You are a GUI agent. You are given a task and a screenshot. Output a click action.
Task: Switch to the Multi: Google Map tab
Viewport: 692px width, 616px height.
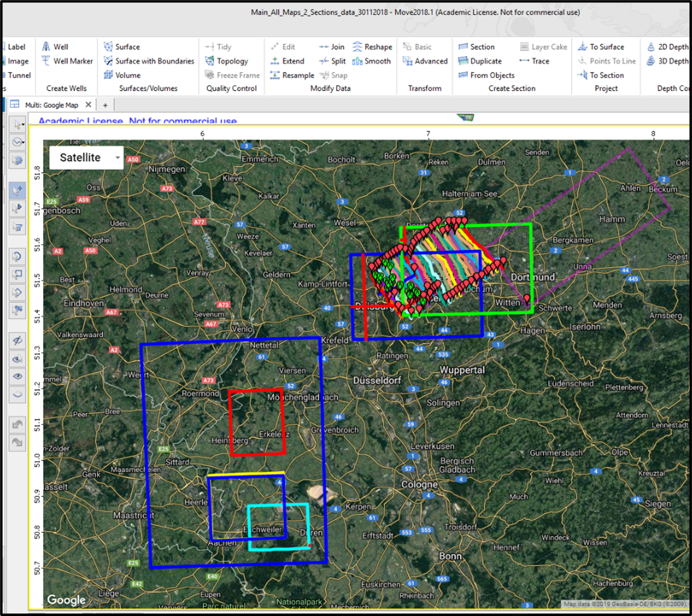pyautogui.click(x=51, y=105)
